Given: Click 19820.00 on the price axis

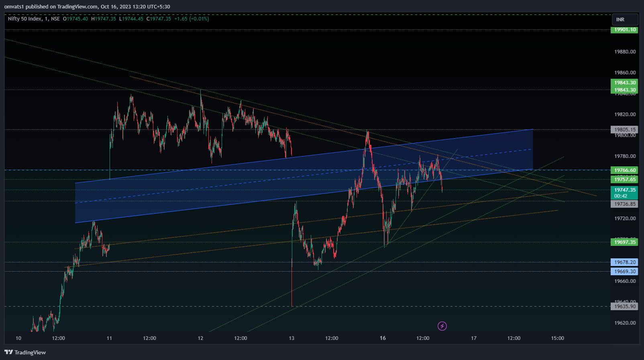Looking at the screenshot, I should pos(625,115).
